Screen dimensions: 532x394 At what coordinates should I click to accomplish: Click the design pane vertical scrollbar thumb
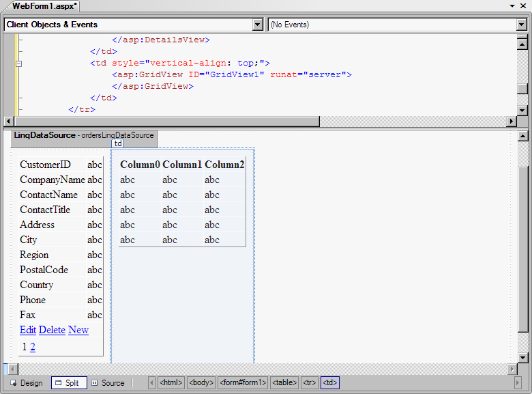tap(523, 249)
